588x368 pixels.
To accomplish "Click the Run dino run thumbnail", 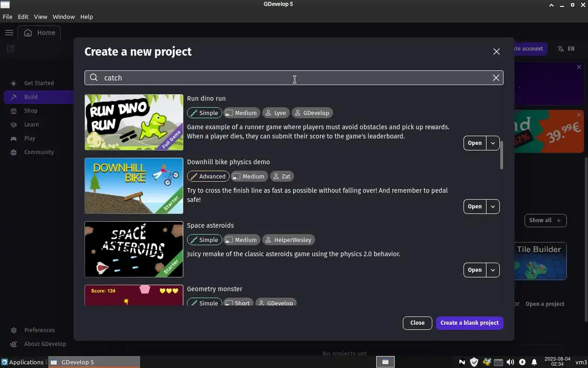I will (x=134, y=122).
